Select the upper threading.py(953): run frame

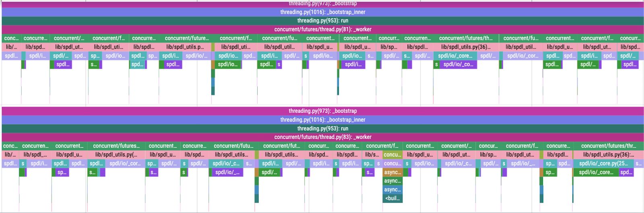coord(322,20)
